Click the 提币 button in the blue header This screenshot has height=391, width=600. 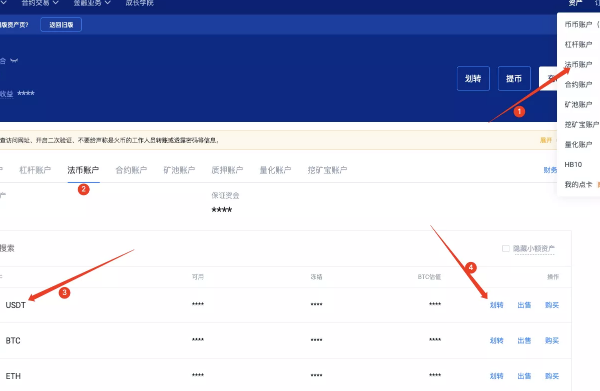tap(514, 78)
